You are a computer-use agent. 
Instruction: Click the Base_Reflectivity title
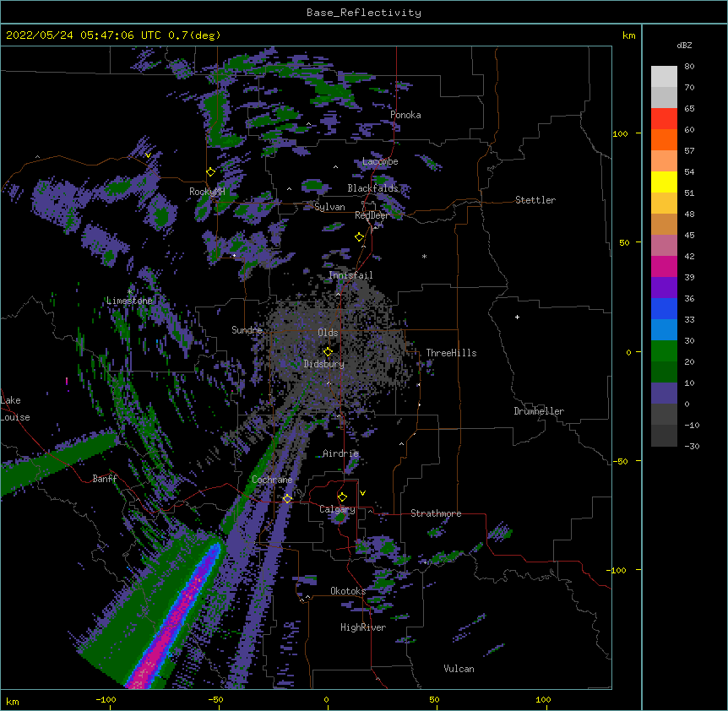point(364,13)
